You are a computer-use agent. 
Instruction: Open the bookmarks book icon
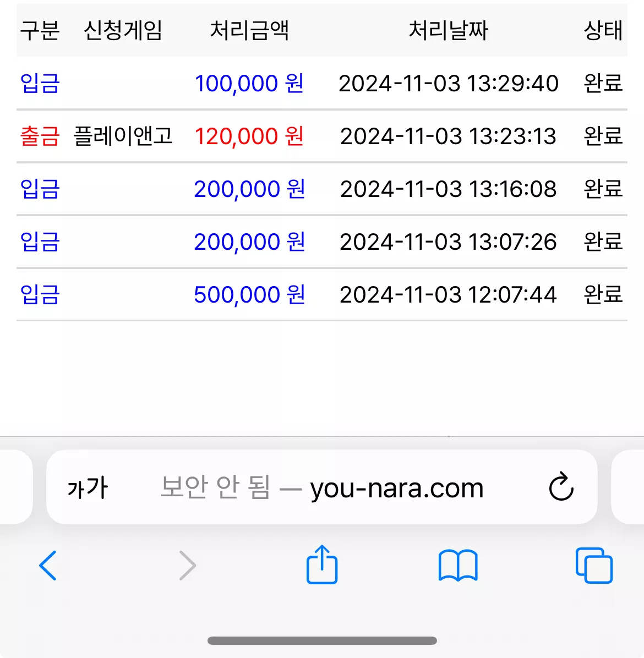[x=458, y=565]
